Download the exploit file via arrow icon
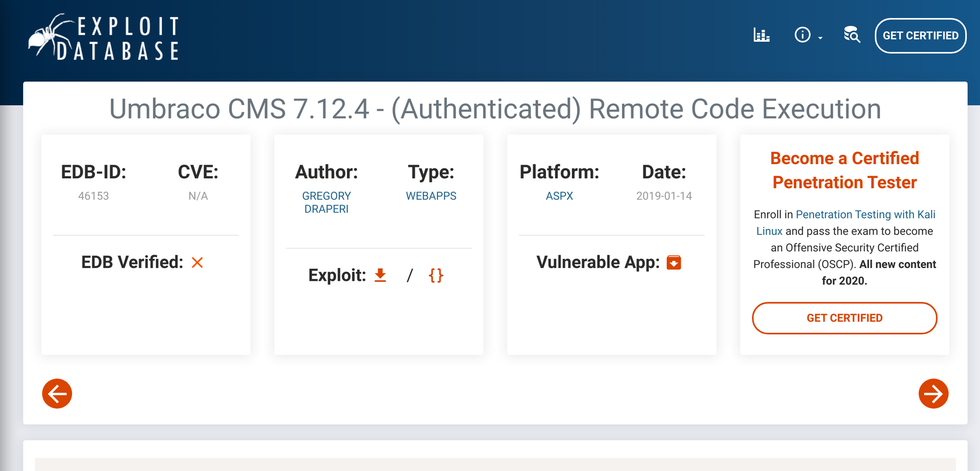980x471 pixels. pyautogui.click(x=380, y=275)
